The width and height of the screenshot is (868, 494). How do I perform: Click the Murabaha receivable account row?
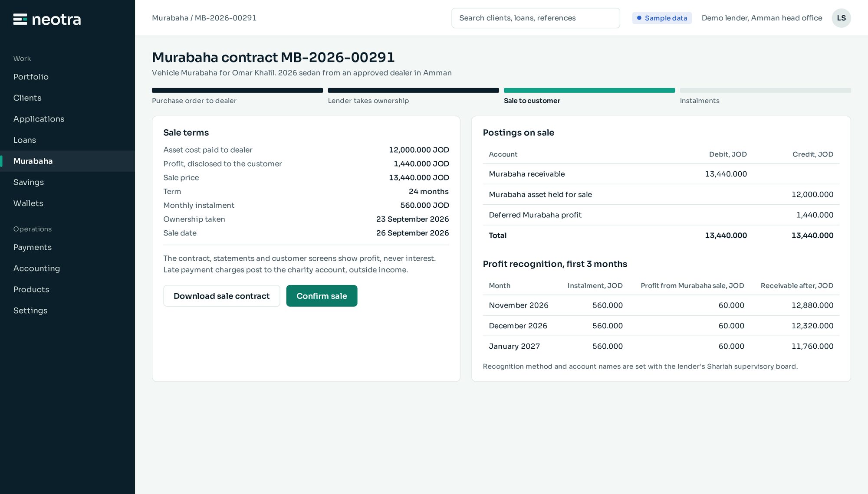(x=661, y=174)
